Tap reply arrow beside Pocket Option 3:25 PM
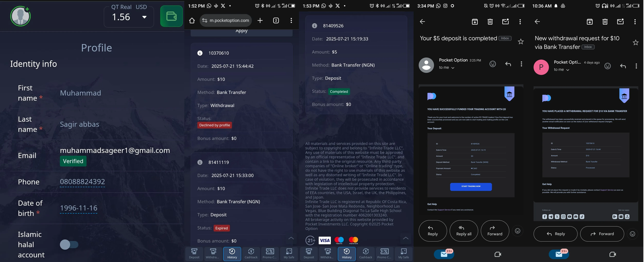Viewport: 644px width, 262px height. coord(508,64)
